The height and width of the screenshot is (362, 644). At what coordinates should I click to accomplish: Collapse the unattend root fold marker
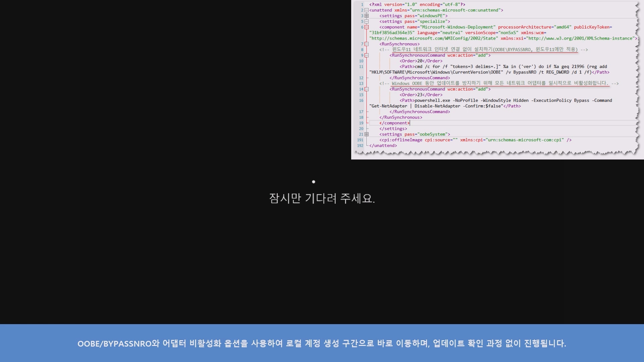pyautogui.click(x=367, y=10)
